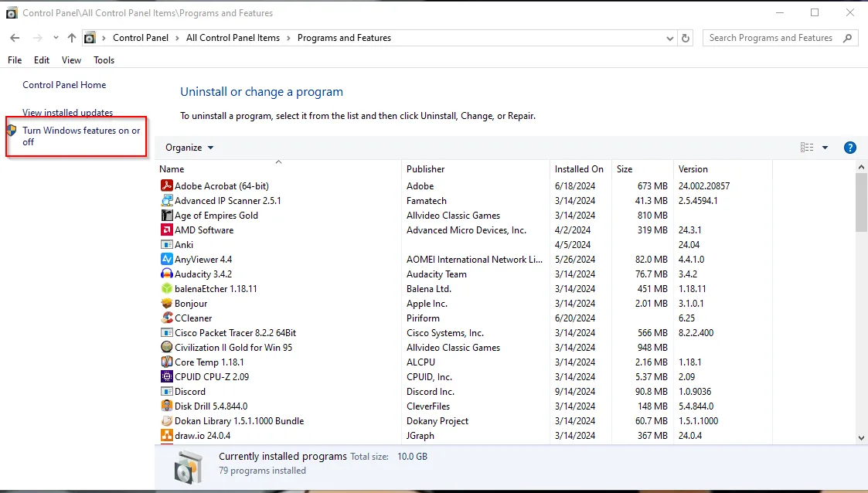
Task: Open the Tools menu
Action: (x=104, y=60)
